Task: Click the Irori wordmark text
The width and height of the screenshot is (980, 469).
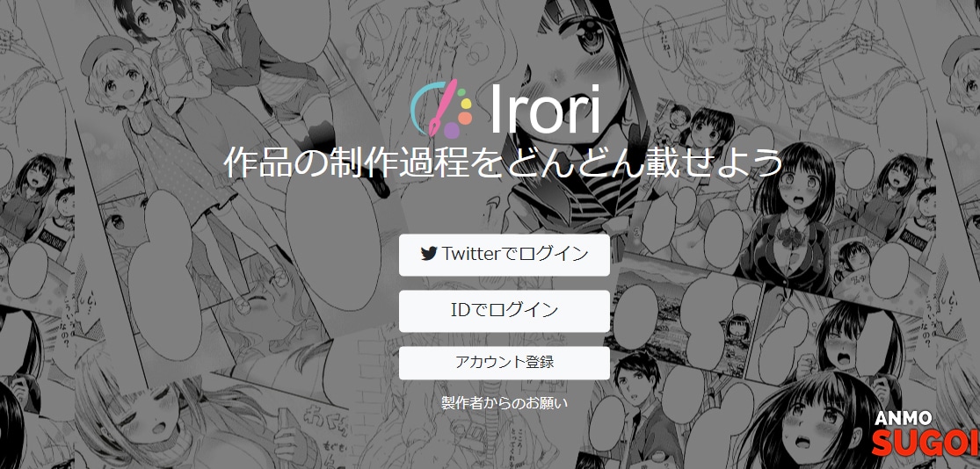Action: [545, 109]
